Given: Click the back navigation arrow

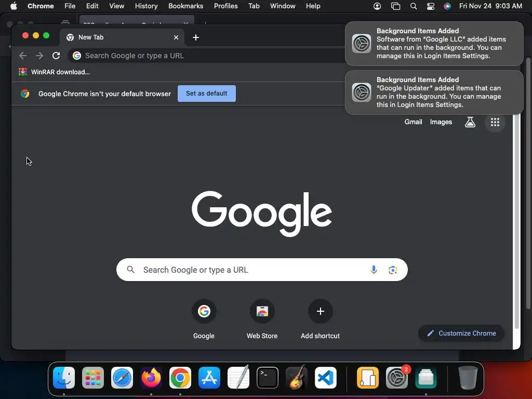Looking at the screenshot, I should [x=23, y=56].
